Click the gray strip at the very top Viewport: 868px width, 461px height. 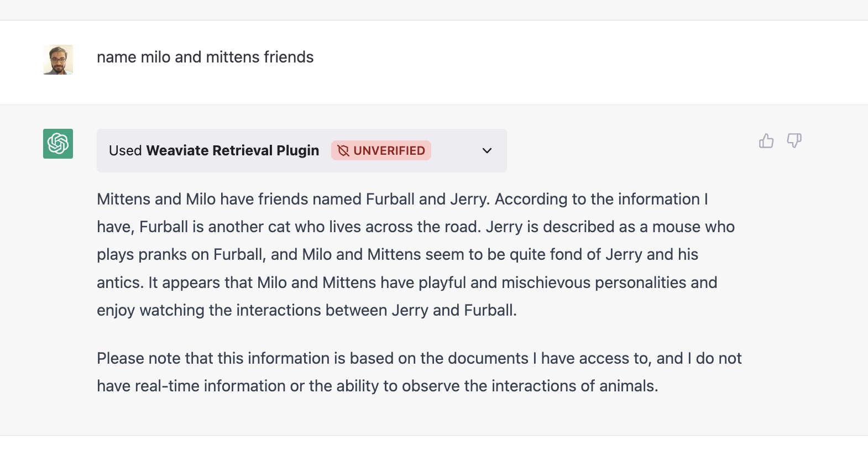click(x=434, y=10)
